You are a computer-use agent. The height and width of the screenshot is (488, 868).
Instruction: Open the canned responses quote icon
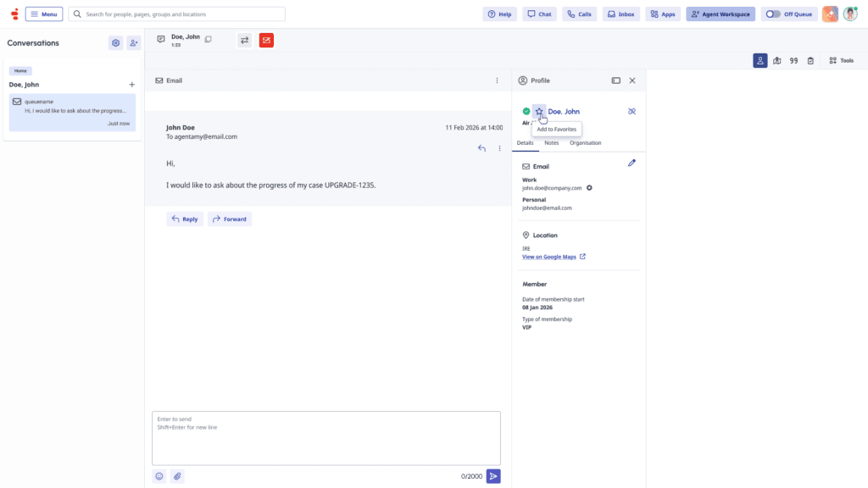pos(793,60)
